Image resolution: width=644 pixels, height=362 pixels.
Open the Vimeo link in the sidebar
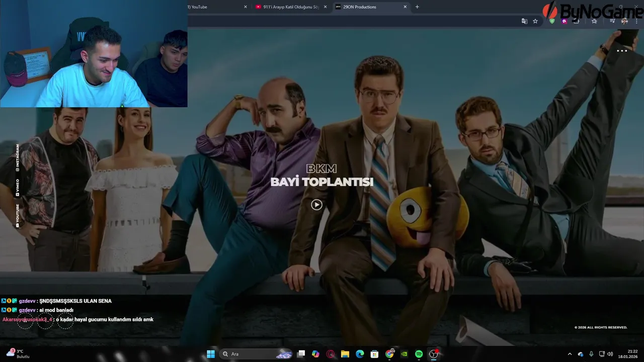click(18, 187)
